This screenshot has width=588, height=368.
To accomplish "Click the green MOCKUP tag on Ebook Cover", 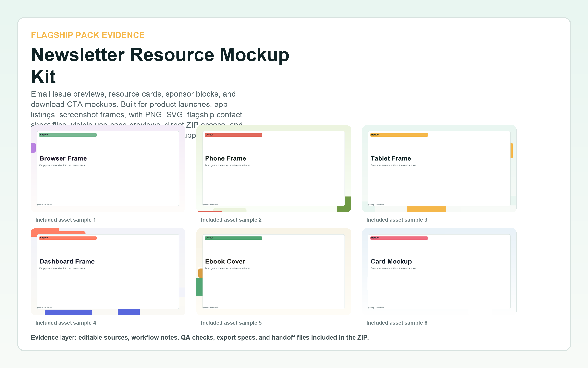I will click(233, 238).
